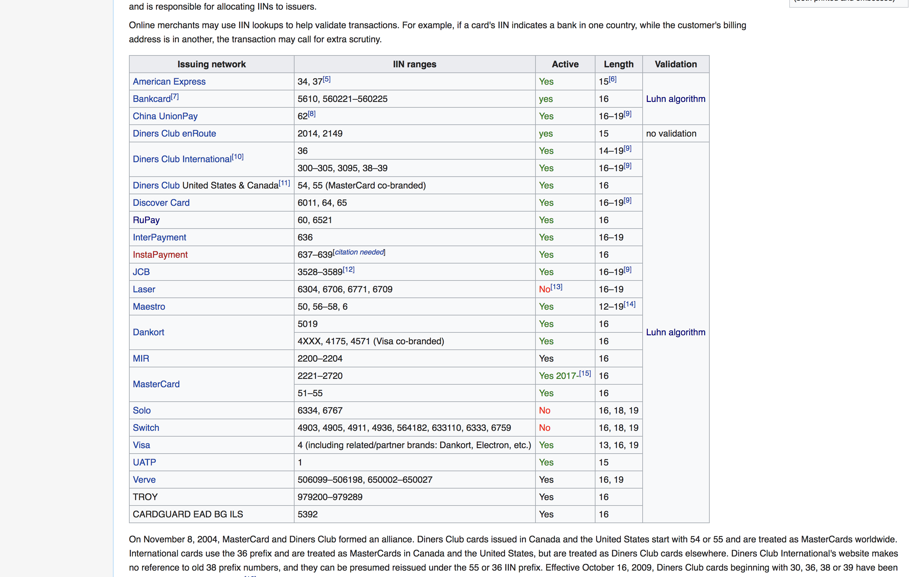Viewport: 924px width, 577px height.
Task: Click the American Express link
Action: tap(168, 82)
